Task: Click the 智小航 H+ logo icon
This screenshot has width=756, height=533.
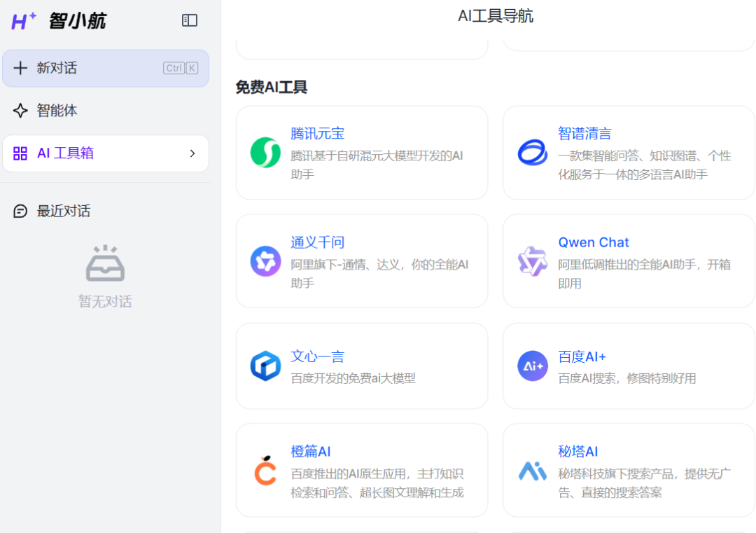Action: (24, 21)
